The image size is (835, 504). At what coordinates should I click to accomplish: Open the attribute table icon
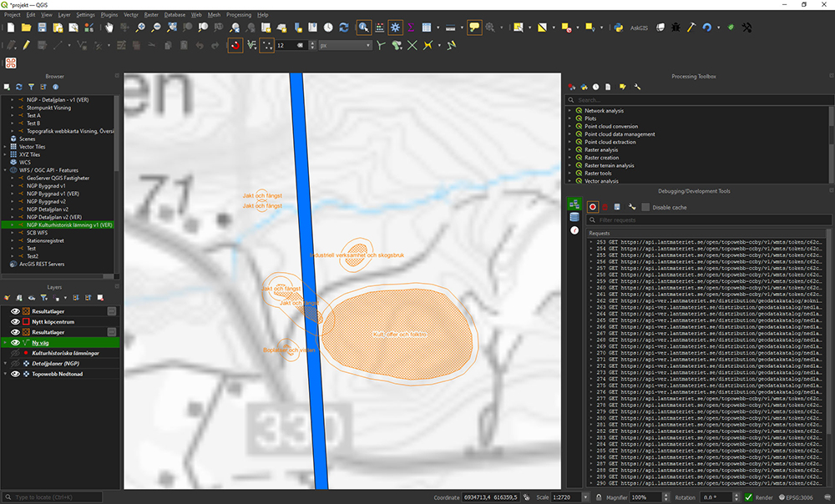(427, 28)
